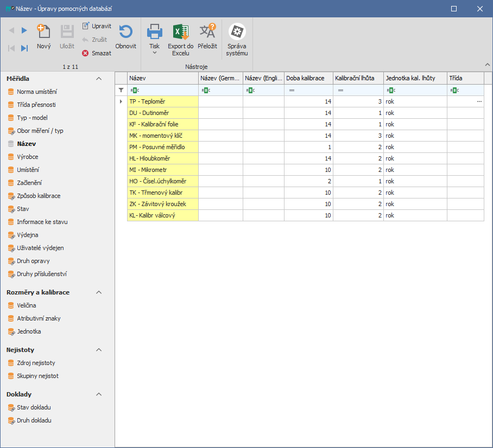Open the Přeložit translate tool

(207, 37)
